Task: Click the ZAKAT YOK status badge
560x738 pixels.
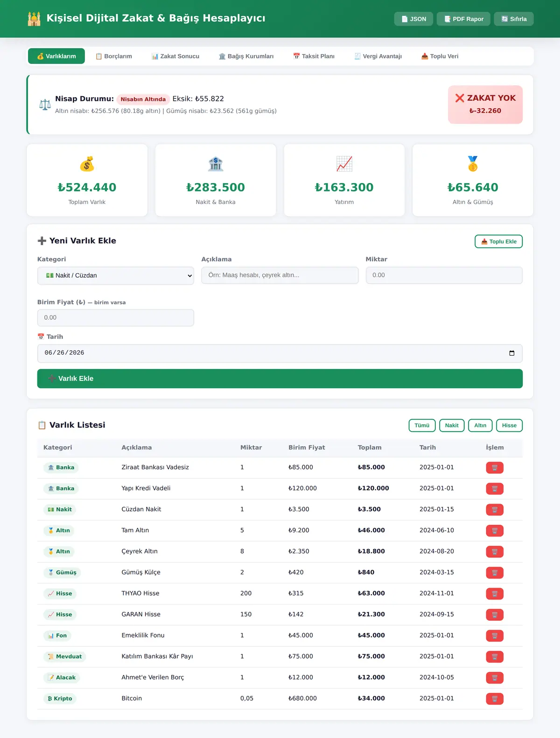Action: (x=485, y=105)
